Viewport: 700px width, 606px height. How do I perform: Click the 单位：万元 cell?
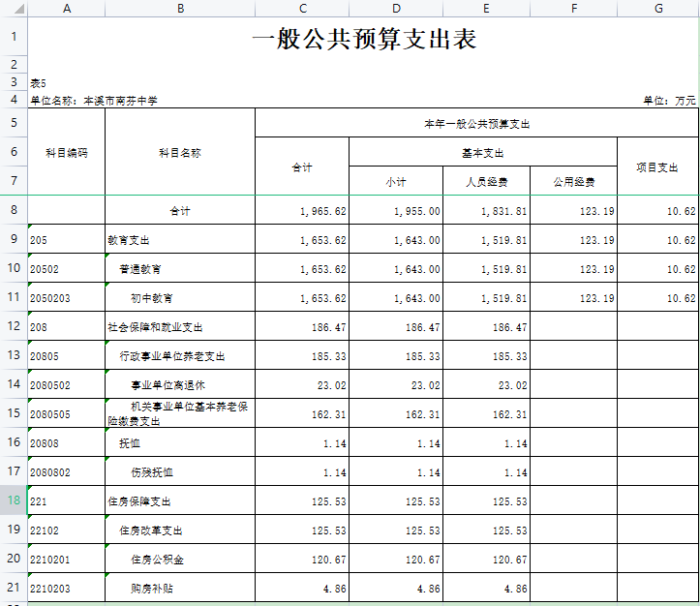click(x=669, y=101)
